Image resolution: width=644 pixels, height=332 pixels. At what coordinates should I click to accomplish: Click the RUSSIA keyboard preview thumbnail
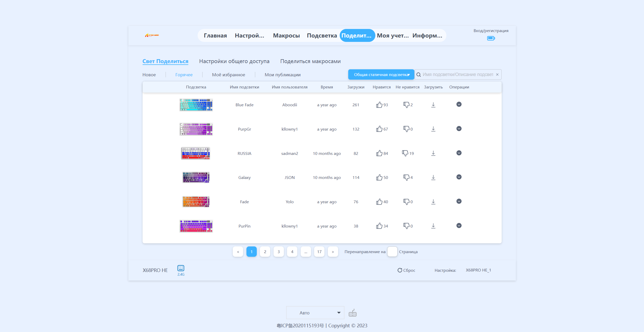196,153
